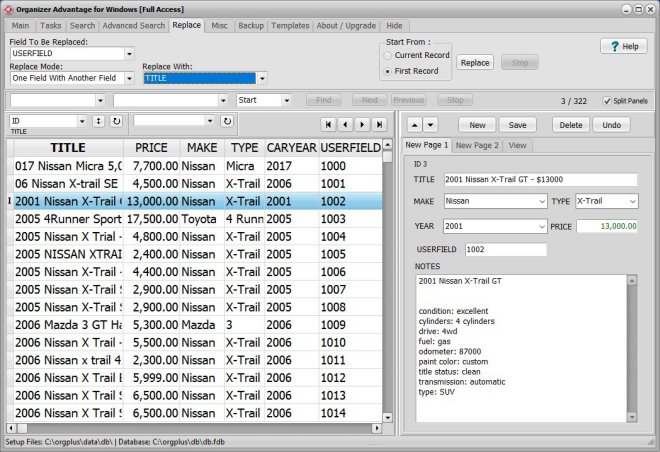Click the Find button

click(323, 100)
